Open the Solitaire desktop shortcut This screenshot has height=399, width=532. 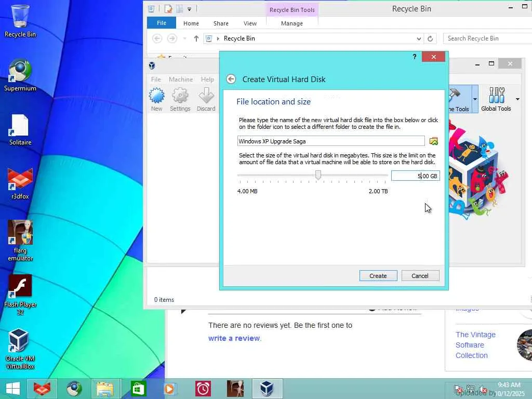pyautogui.click(x=20, y=129)
